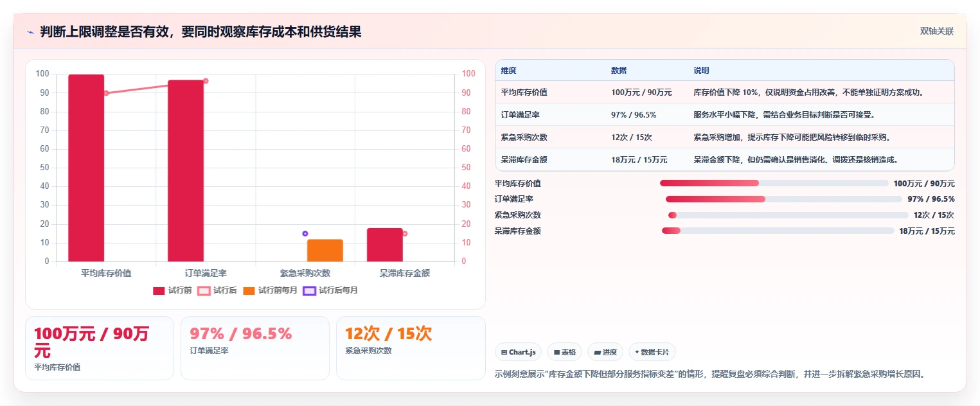Click the 订单满足率 progress bar
The height and width of the screenshot is (406, 980).
[784, 199]
